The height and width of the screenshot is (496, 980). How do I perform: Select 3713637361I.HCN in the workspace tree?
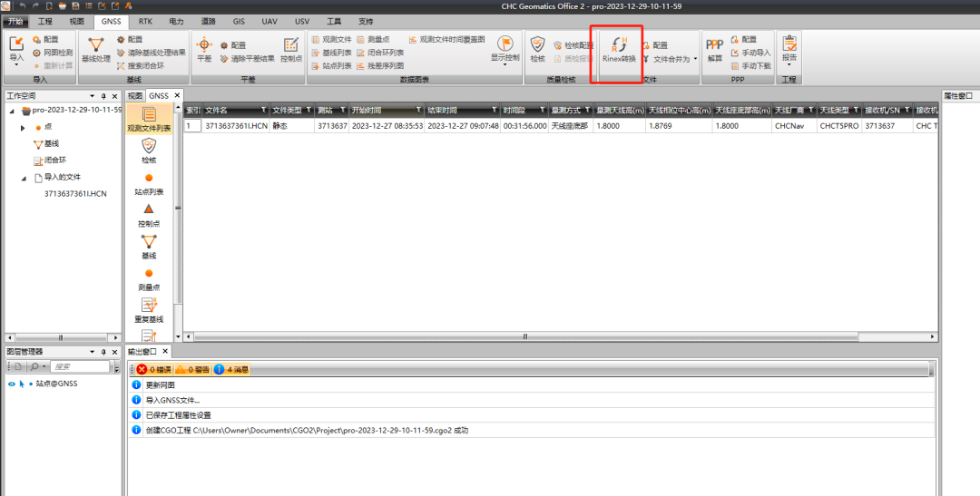[75, 194]
